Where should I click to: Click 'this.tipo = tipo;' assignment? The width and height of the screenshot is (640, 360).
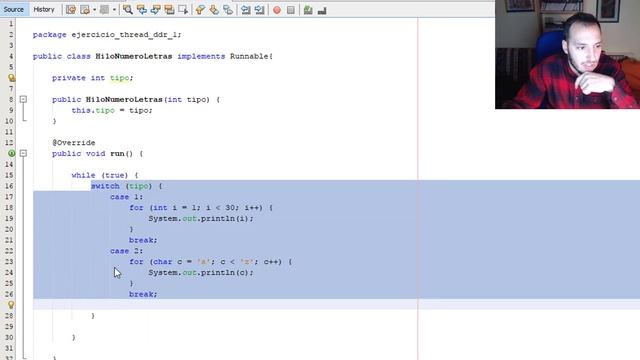tap(112, 110)
